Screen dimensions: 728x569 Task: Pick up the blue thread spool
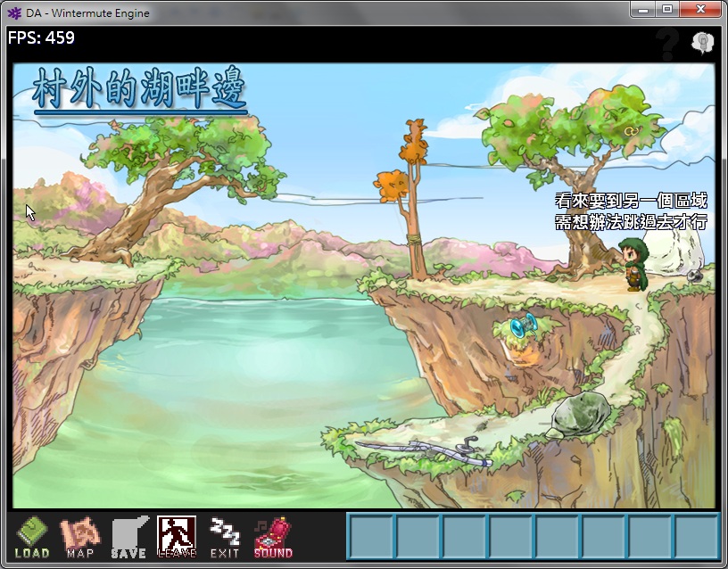[x=525, y=325]
